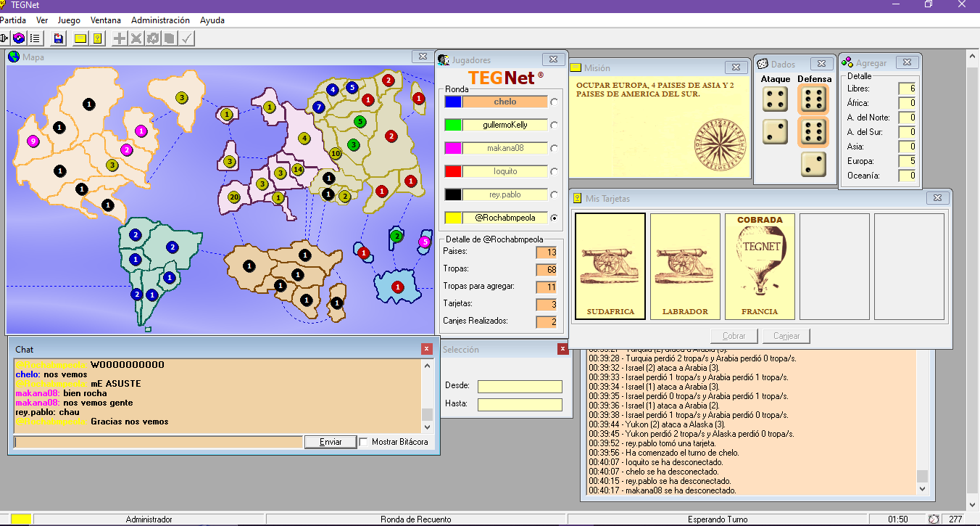Click the chat message input field
Screen dimensions: 980x526
[x=158, y=442]
